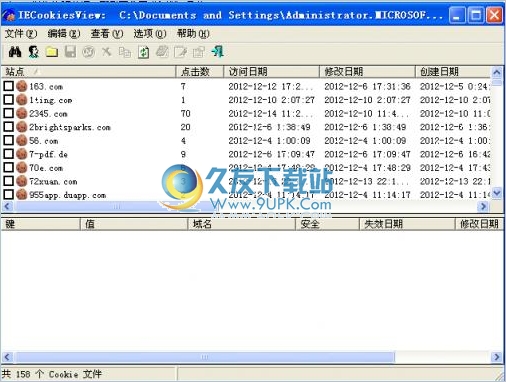Click the cookie icon beside 70e.com
The height and width of the screenshot is (382, 506).
pos(21,168)
